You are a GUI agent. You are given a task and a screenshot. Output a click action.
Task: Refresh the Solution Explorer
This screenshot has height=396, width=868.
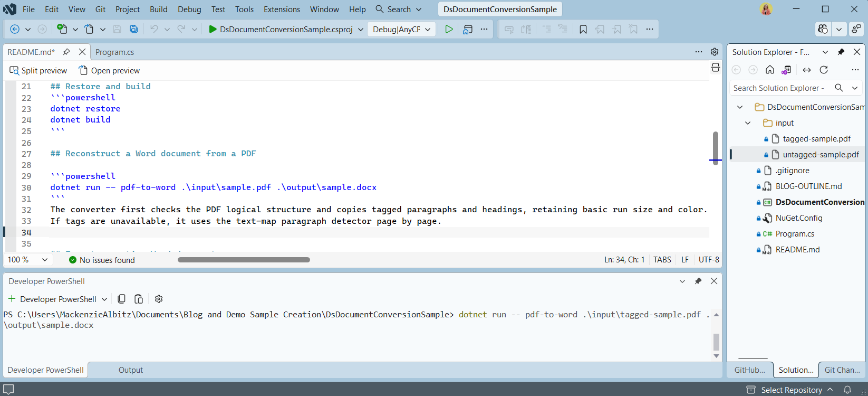pos(824,70)
